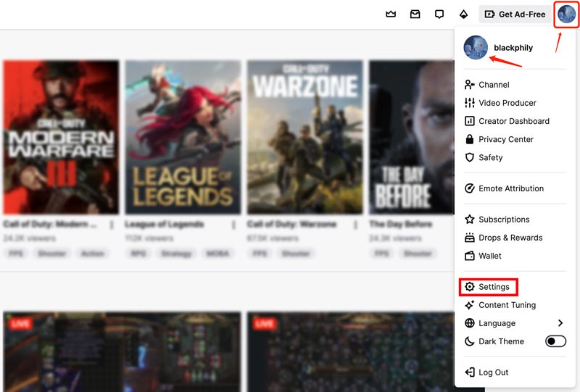
Task: Click the Log Out arrow icon
Action: [x=469, y=372]
